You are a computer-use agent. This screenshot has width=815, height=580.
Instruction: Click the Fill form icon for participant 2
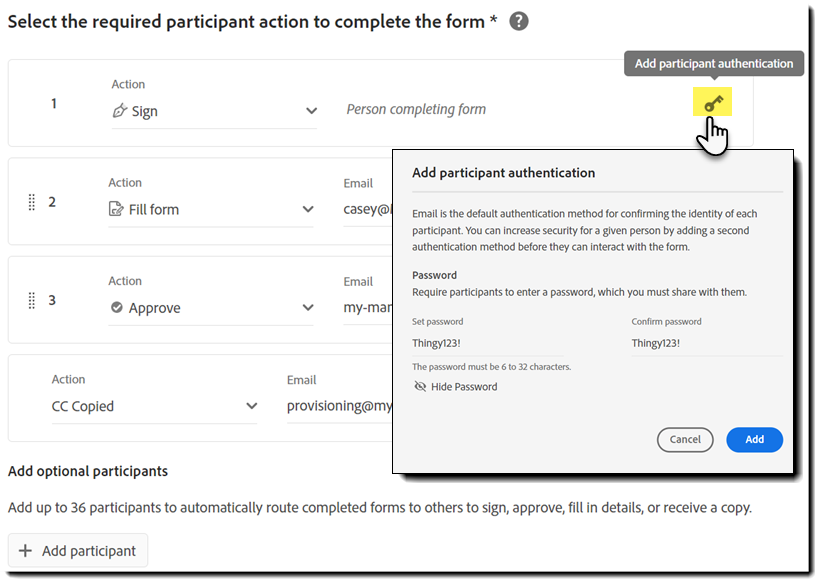[x=118, y=209]
